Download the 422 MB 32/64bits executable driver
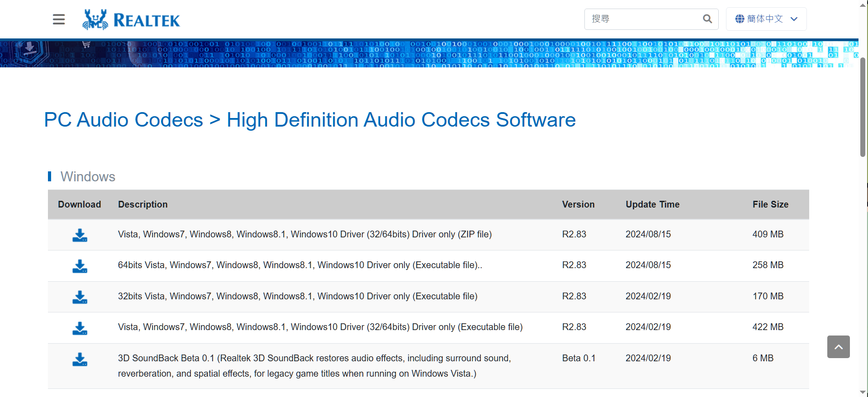 click(80, 328)
